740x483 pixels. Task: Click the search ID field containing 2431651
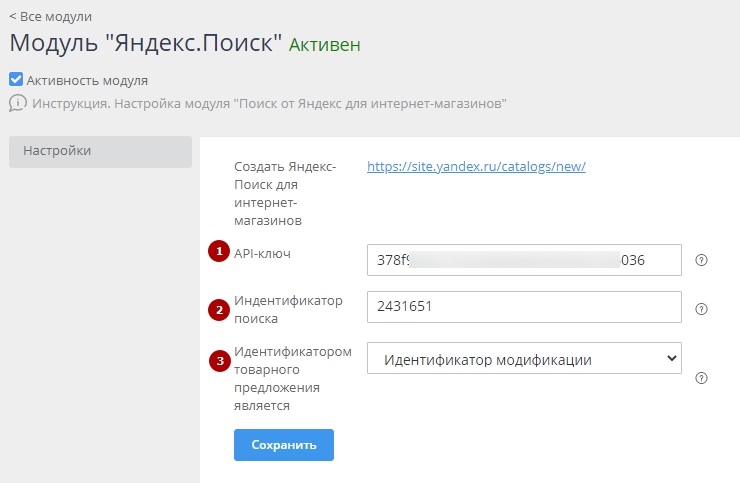point(524,307)
